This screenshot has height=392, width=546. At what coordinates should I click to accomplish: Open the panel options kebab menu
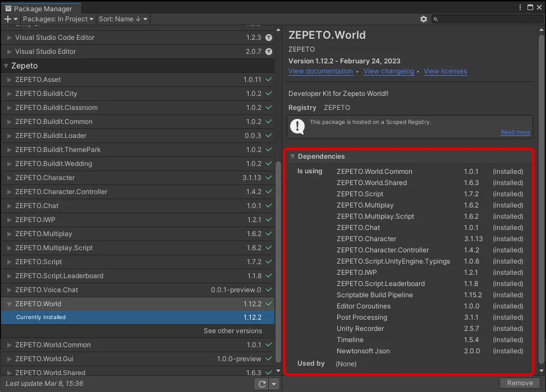(520, 6)
